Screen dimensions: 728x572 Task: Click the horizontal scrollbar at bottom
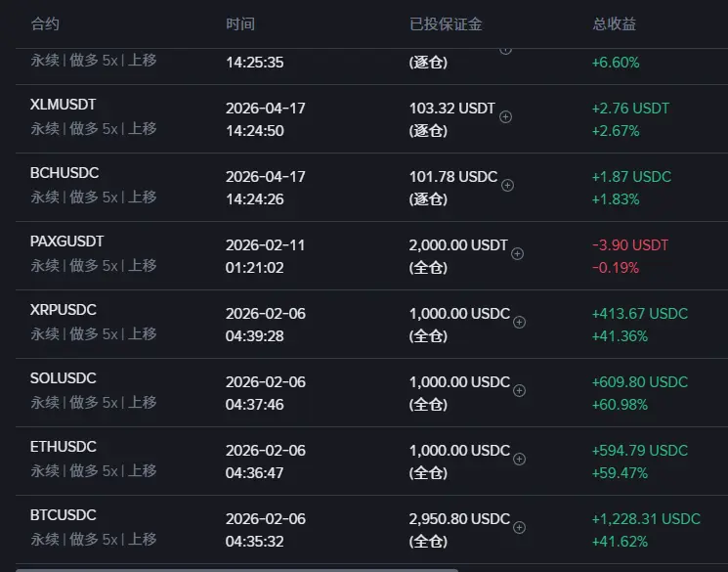(236, 570)
